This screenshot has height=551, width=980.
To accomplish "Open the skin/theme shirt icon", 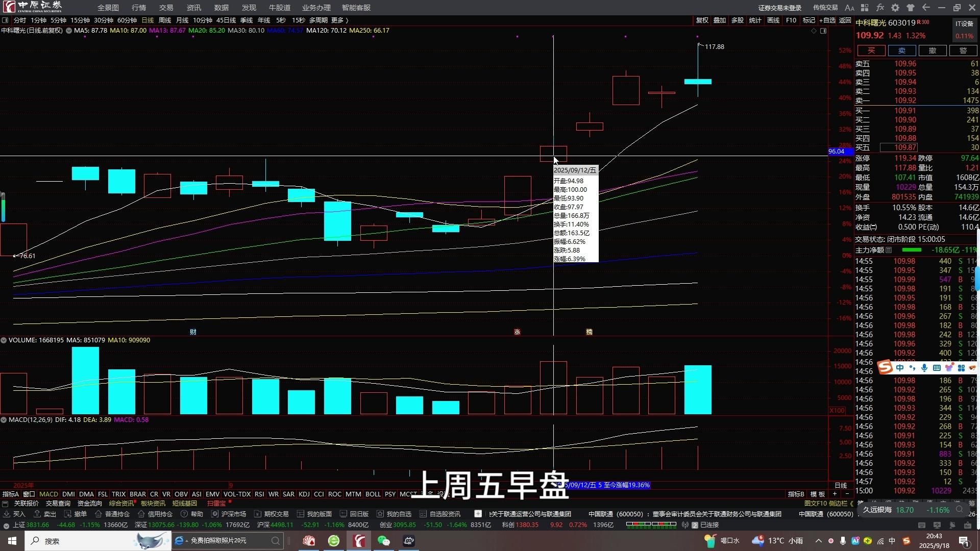I will tap(910, 8).
